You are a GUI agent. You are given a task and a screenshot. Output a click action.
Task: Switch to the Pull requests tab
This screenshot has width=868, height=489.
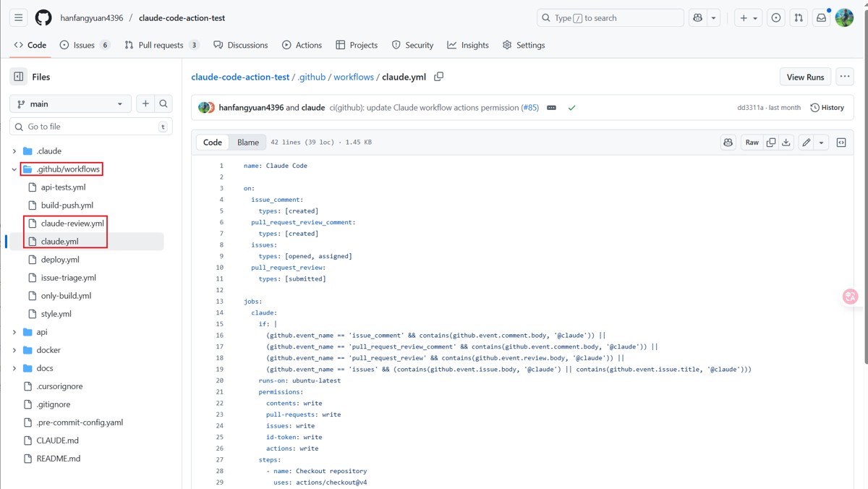[162, 45]
